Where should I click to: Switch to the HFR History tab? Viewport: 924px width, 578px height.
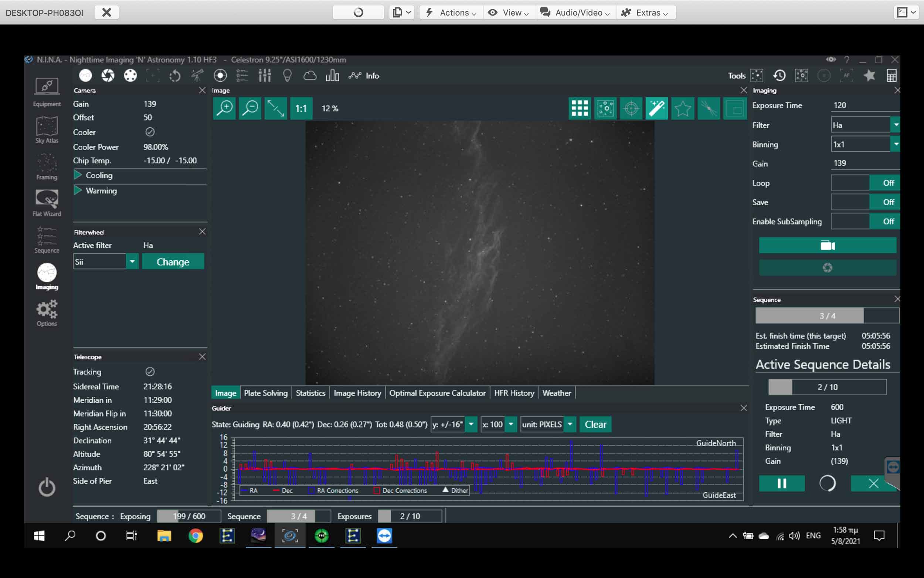[x=514, y=393]
